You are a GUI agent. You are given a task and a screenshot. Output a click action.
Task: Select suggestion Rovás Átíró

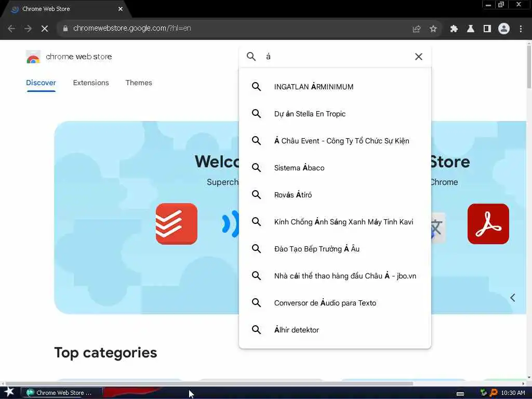tap(335, 195)
